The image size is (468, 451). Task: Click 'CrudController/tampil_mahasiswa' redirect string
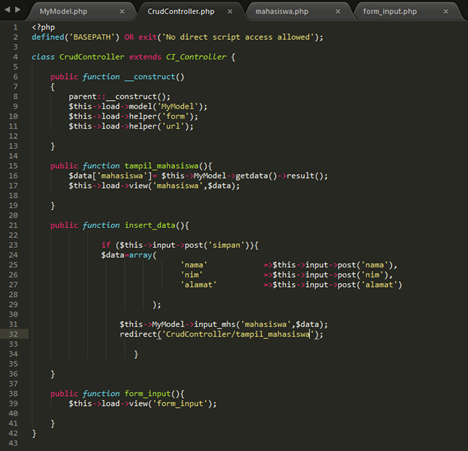[x=238, y=334]
